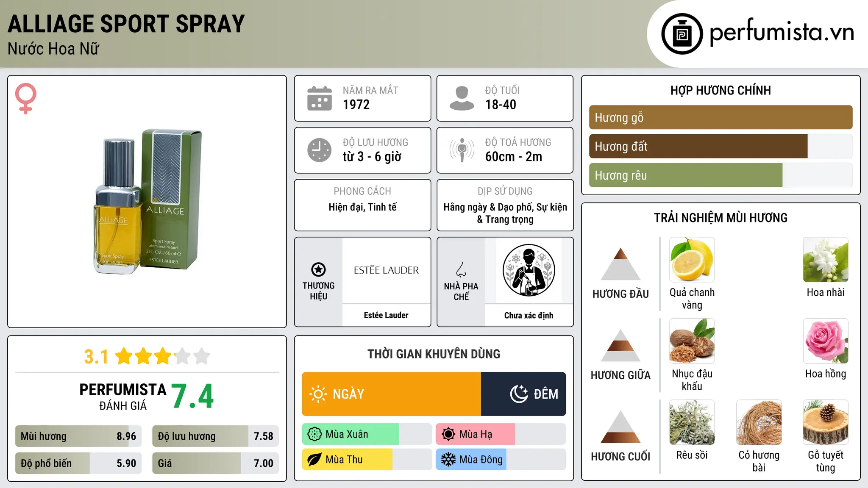Click the snowflake icon for Mùa Đông
Image resolution: width=868 pixels, height=488 pixels.
pyautogui.click(x=448, y=460)
